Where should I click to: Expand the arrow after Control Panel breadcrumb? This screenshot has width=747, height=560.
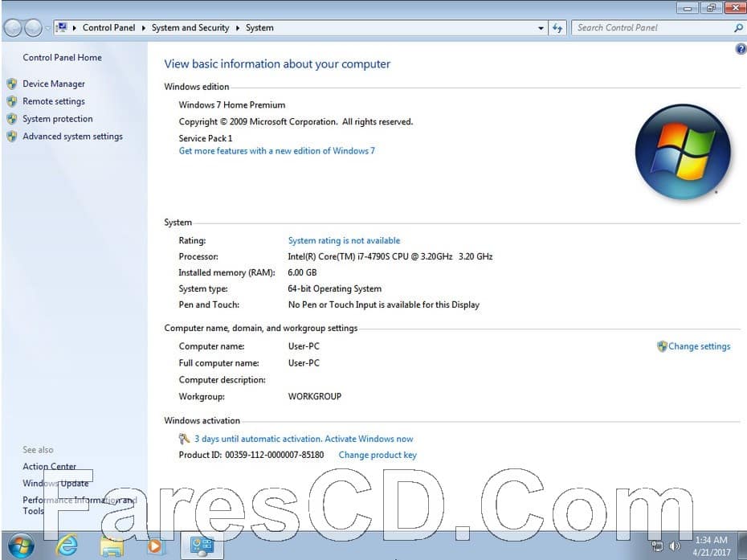(x=144, y=28)
